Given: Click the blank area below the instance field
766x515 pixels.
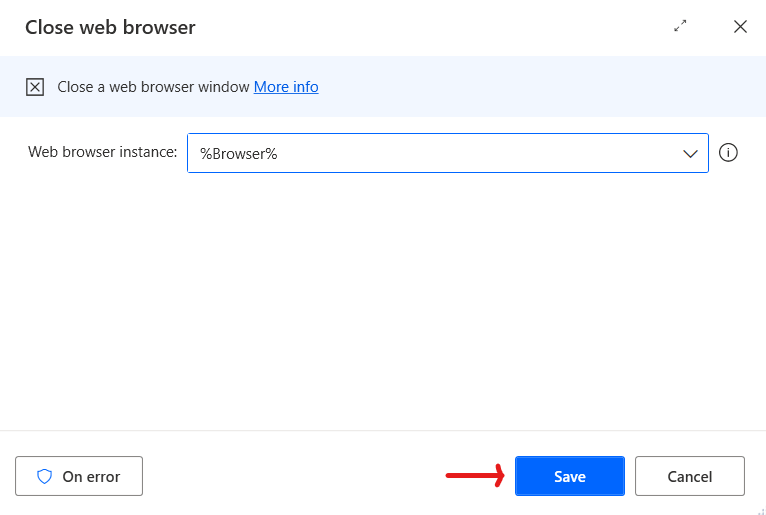Looking at the screenshot, I should click(x=383, y=300).
